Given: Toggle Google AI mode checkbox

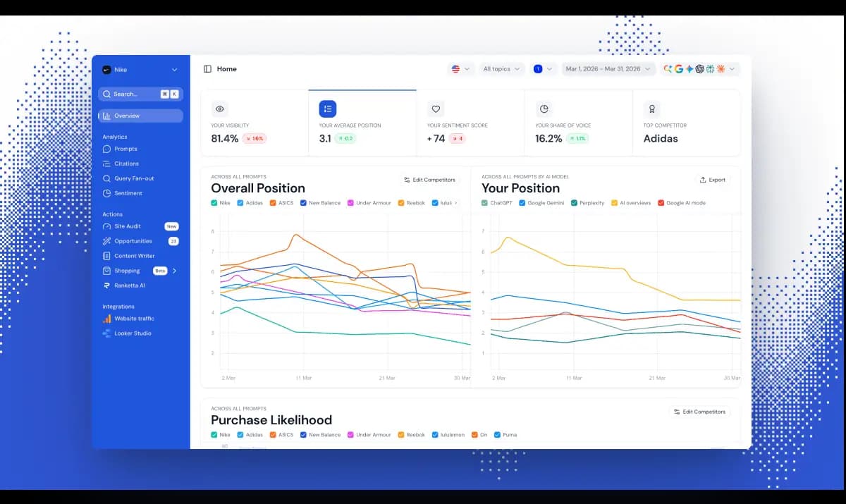Looking at the screenshot, I should point(661,203).
